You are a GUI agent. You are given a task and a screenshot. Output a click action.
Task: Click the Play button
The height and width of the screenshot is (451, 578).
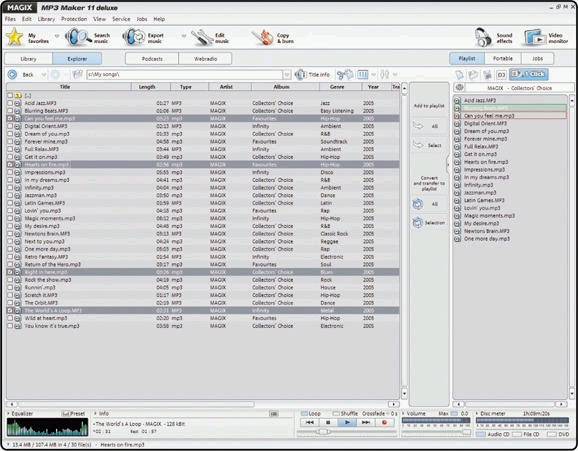point(347,423)
